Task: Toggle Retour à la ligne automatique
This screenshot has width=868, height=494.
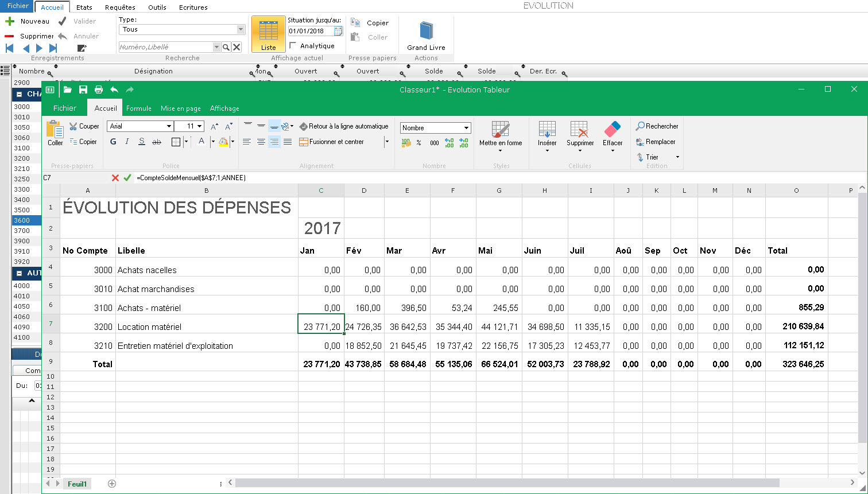Action: coord(343,126)
